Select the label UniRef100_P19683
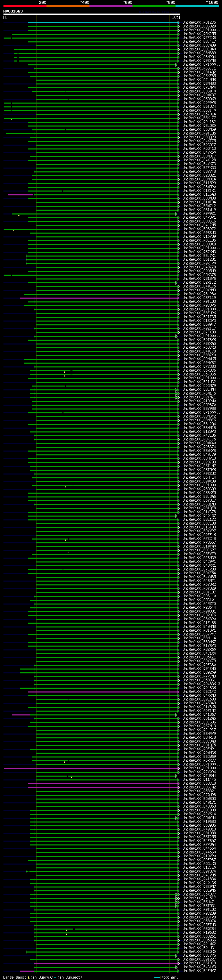The width and height of the screenshot is (222, 980). click(x=199, y=821)
